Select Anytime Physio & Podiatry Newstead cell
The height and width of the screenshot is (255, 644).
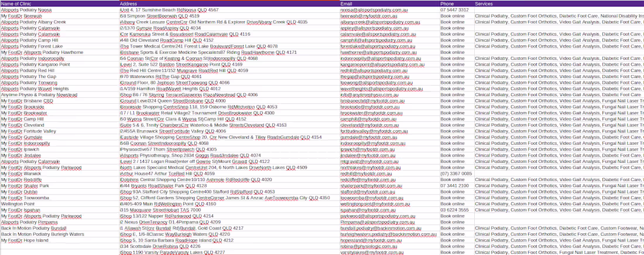click(x=60, y=94)
